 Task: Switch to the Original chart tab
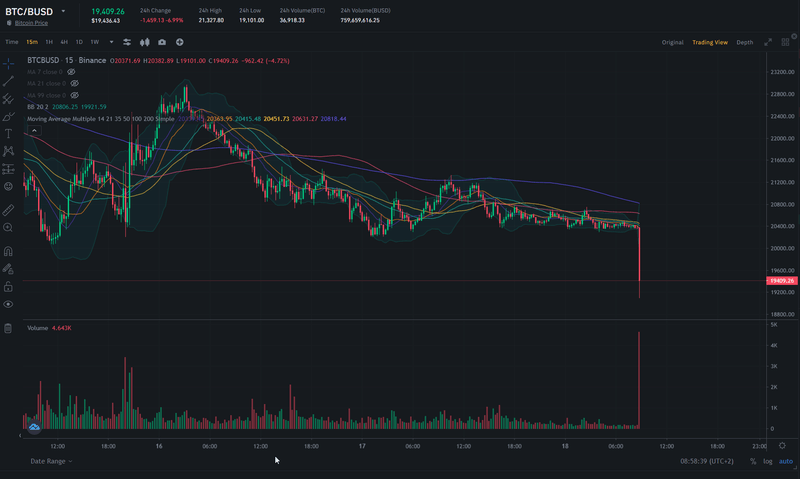672,42
